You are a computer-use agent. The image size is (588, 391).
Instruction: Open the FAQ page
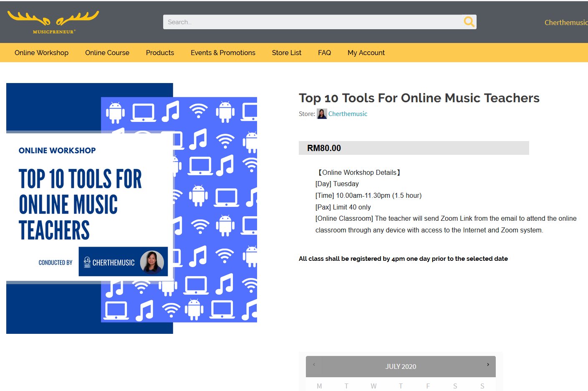click(324, 53)
